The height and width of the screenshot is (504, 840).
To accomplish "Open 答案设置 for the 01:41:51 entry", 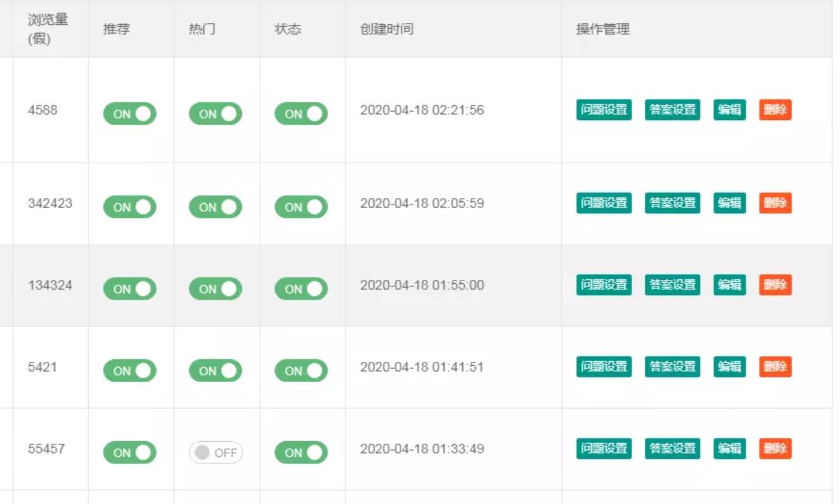I will 672,367.
